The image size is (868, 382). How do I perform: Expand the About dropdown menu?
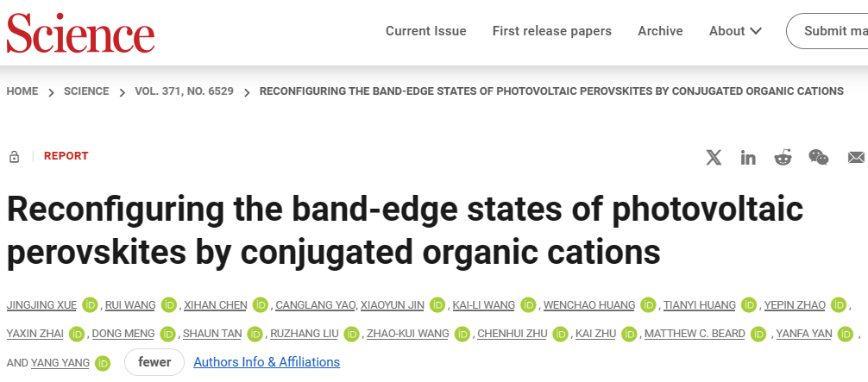[735, 31]
